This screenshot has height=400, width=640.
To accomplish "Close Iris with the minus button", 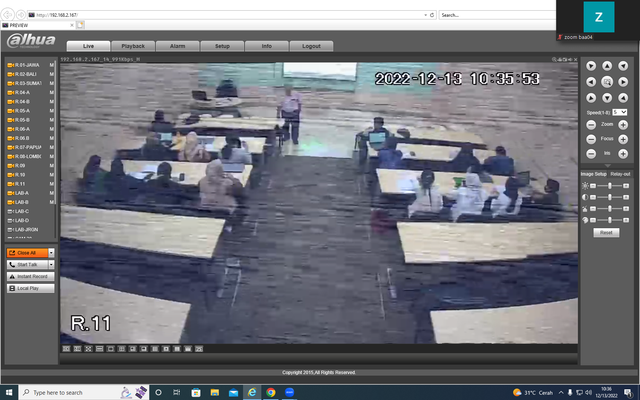I will (x=591, y=154).
